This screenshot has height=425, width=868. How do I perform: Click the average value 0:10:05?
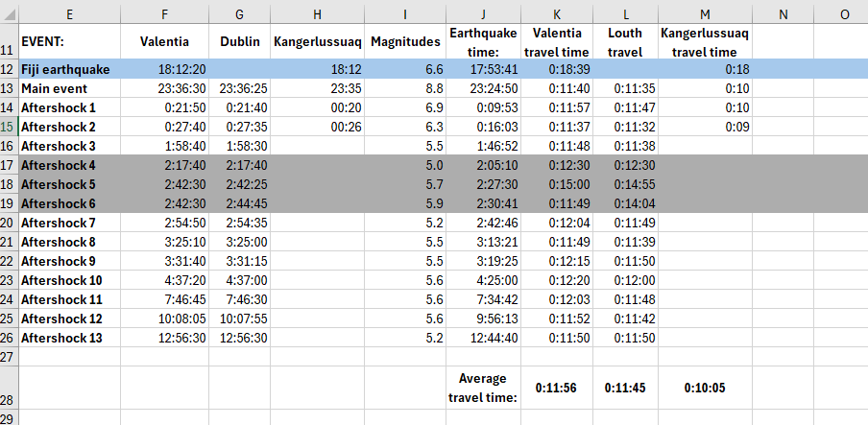(706, 389)
